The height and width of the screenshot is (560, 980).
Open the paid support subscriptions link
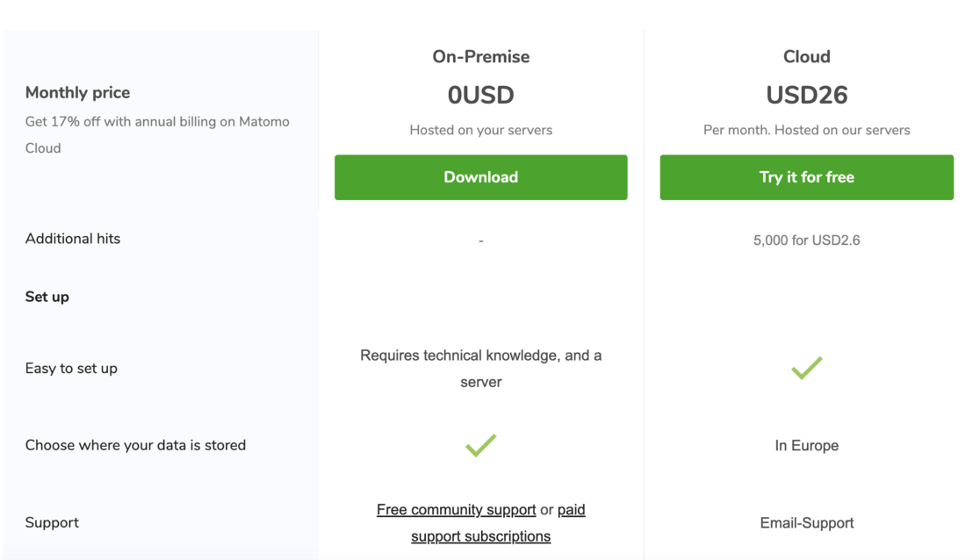click(x=481, y=536)
